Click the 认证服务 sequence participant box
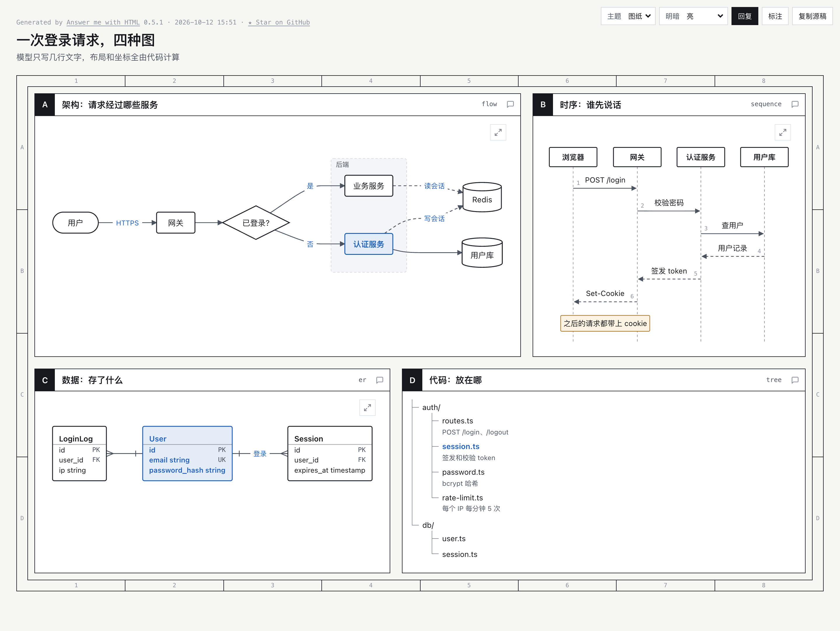Screen dimensions: 840x631 point(701,157)
